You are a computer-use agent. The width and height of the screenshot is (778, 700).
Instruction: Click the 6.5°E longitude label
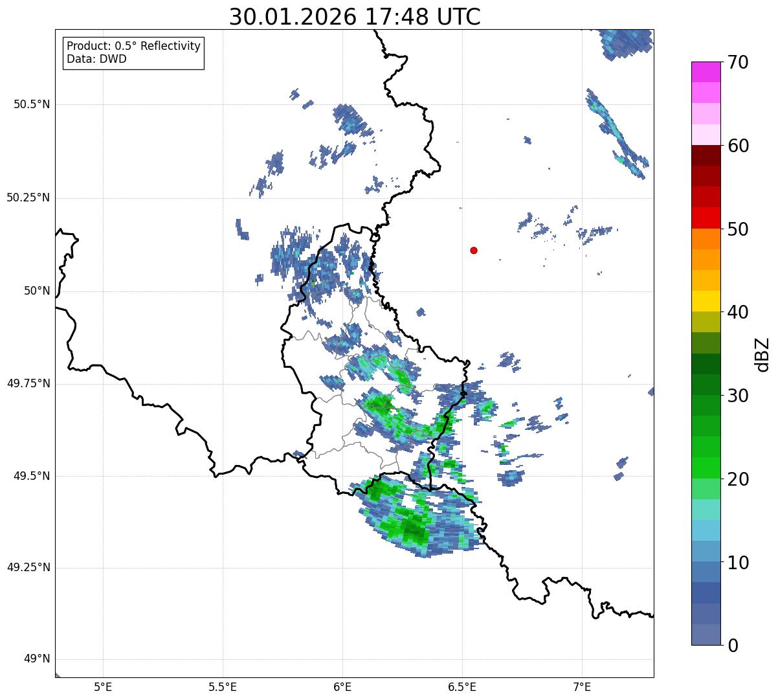(462, 686)
